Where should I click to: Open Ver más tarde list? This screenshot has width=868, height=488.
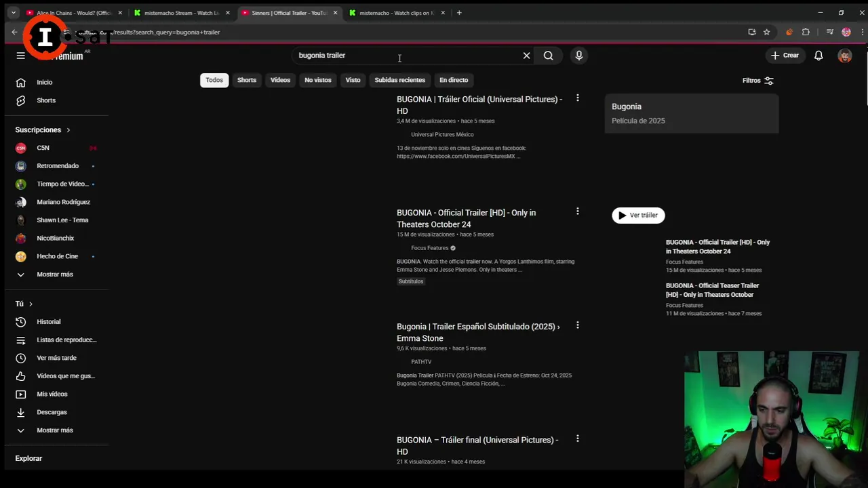57,358
